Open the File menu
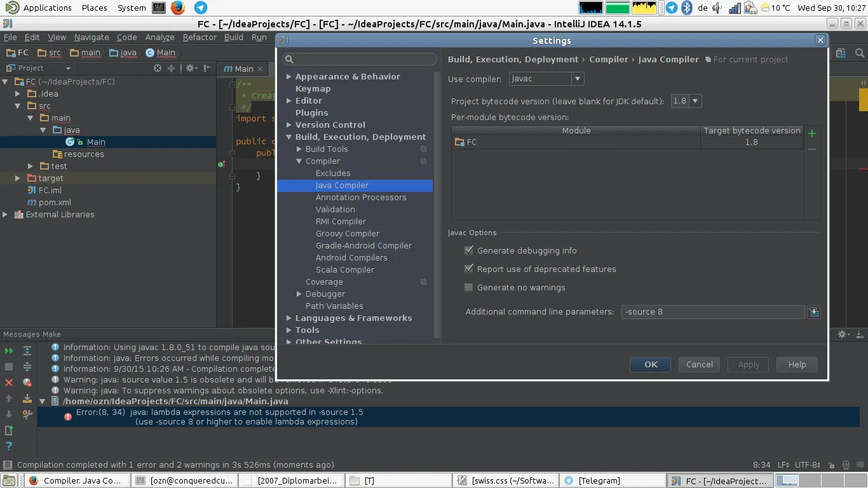Image resolution: width=868 pixels, height=488 pixels. [10, 37]
